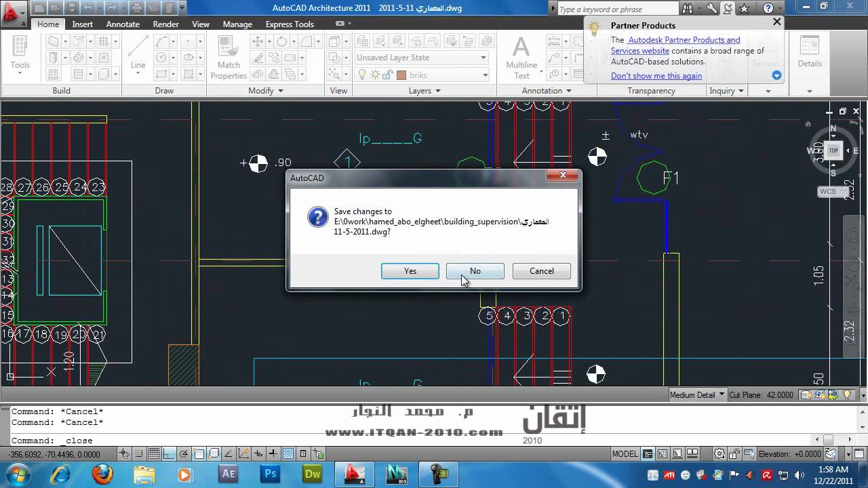
Task: Click "Don't show me this again" link
Action: click(656, 76)
